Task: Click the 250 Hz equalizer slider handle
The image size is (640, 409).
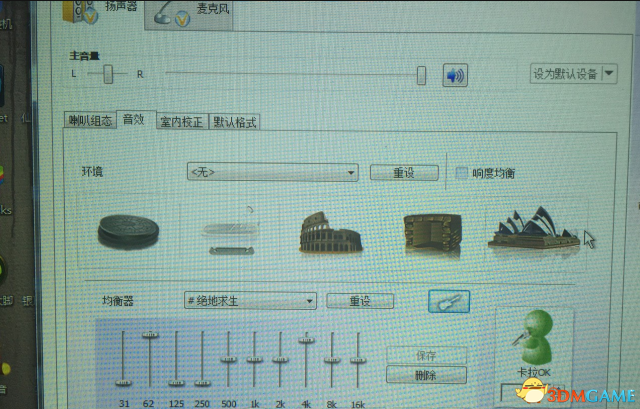Action: tap(202, 383)
